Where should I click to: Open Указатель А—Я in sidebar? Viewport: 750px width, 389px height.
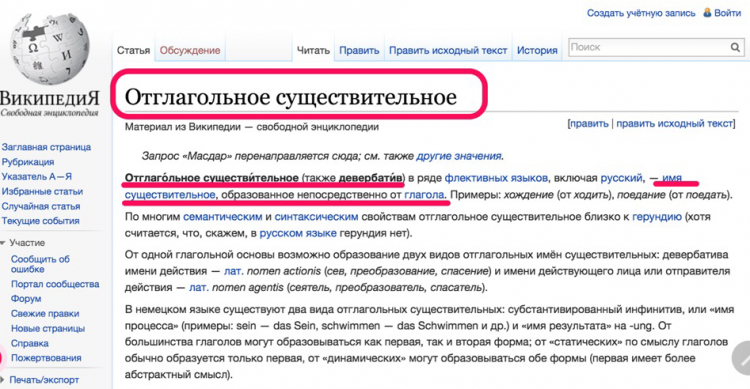[37, 177]
